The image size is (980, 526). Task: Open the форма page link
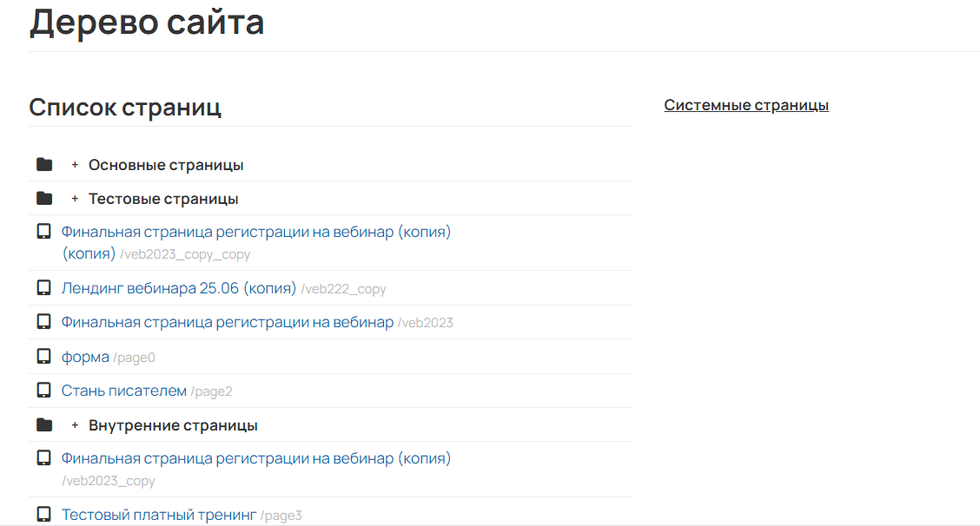click(x=85, y=357)
